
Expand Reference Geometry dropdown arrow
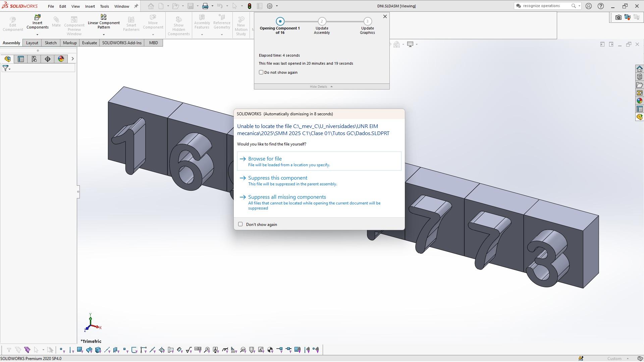[222, 35]
